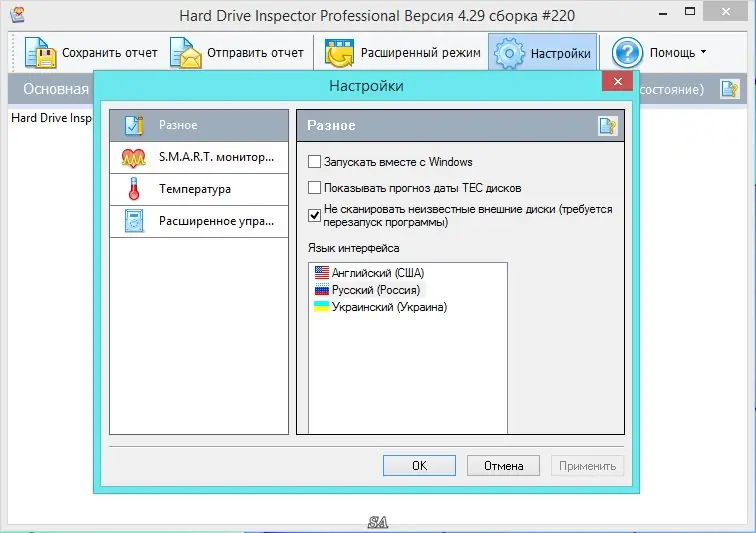The image size is (756, 533).
Task: Switch to Основная tab in main window
Action: click(56, 89)
